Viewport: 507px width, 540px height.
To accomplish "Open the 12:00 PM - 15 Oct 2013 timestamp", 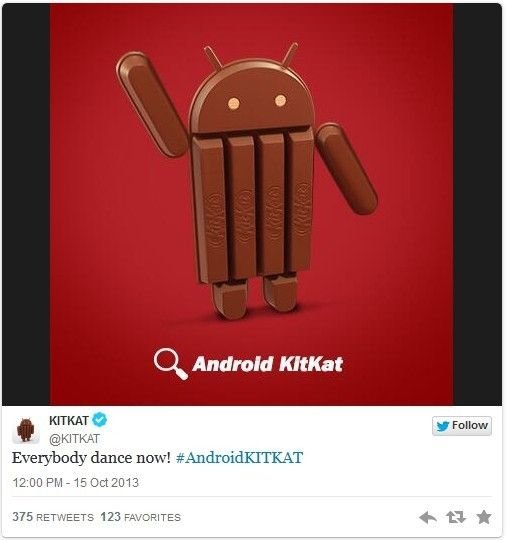I will pos(75,482).
